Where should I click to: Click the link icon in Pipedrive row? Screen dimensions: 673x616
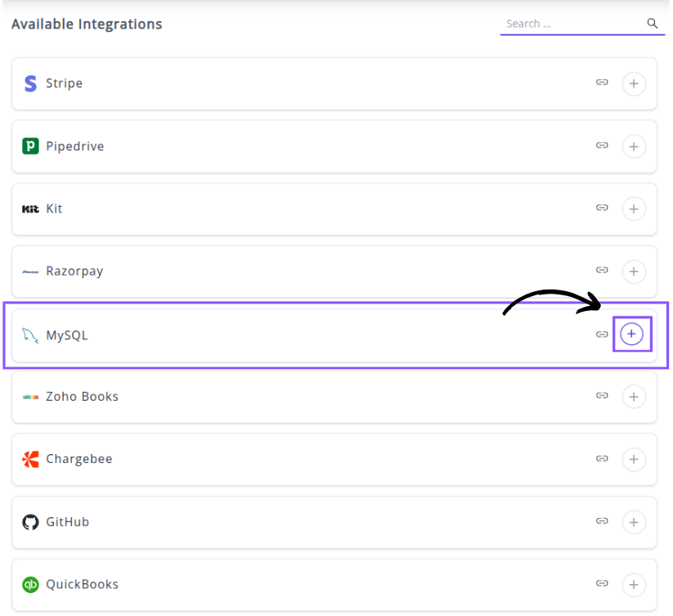pyautogui.click(x=602, y=146)
